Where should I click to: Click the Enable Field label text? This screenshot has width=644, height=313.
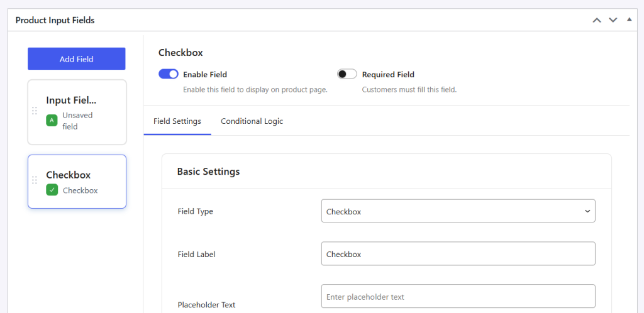coord(205,74)
